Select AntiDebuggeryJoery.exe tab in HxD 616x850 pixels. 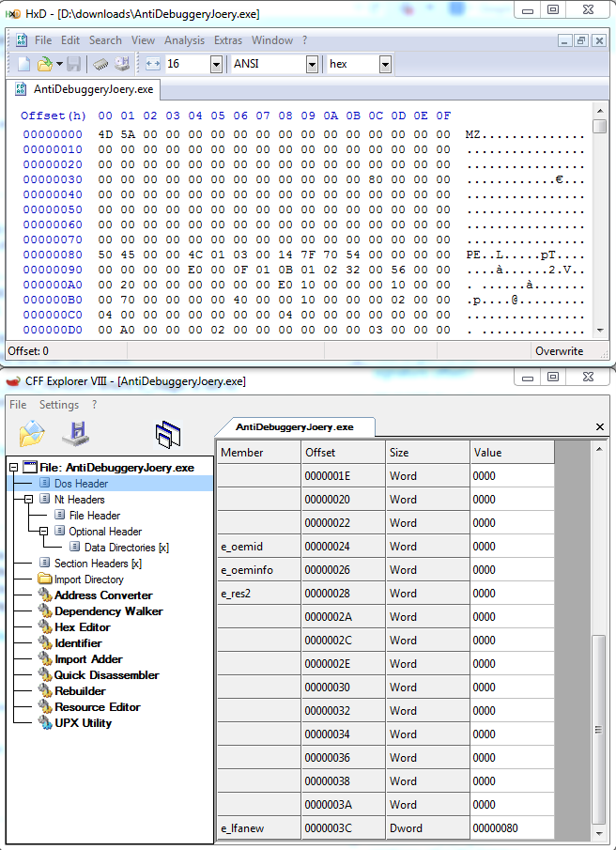(x=85, y=89)
